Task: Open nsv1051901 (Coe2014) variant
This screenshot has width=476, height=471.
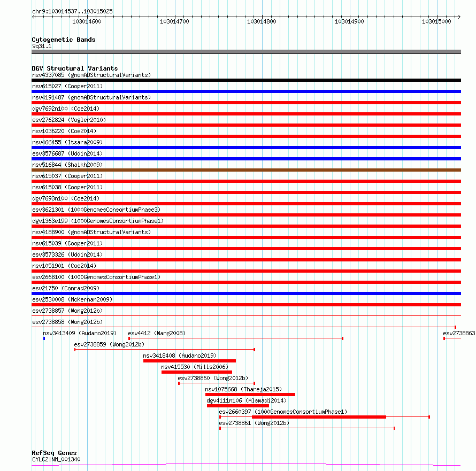Action: coord(64,266)
